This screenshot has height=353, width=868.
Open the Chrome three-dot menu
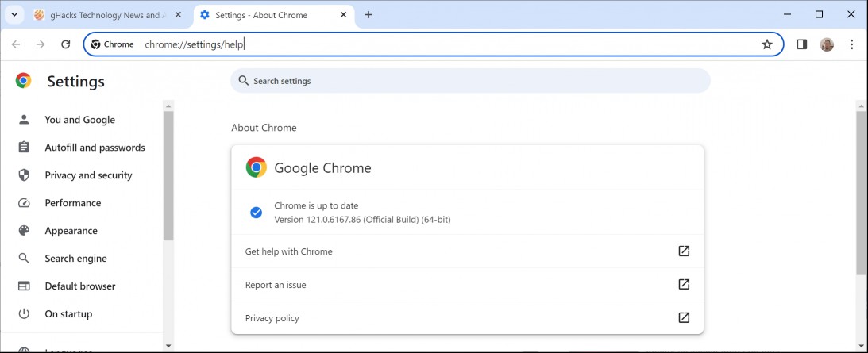tap(852, 44)
